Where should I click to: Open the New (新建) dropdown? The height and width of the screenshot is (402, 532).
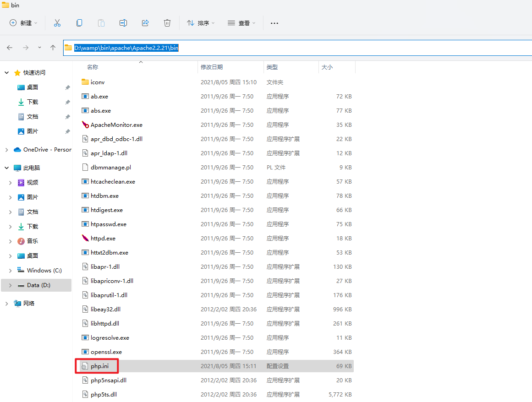(23, 23)
